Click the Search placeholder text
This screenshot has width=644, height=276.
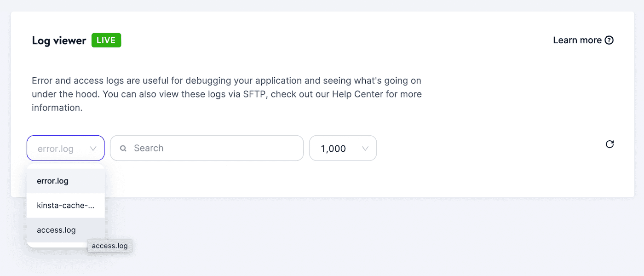click(x=149, y=148)
